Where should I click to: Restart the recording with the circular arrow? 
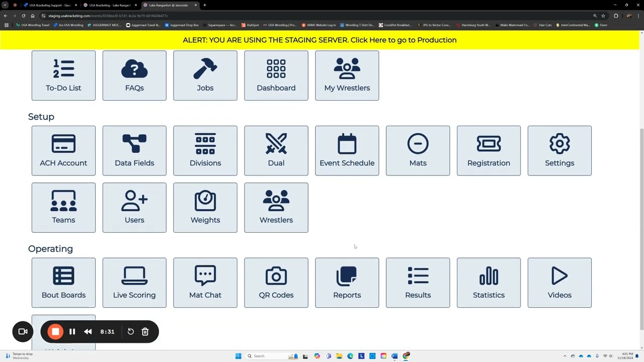(131, 332)
